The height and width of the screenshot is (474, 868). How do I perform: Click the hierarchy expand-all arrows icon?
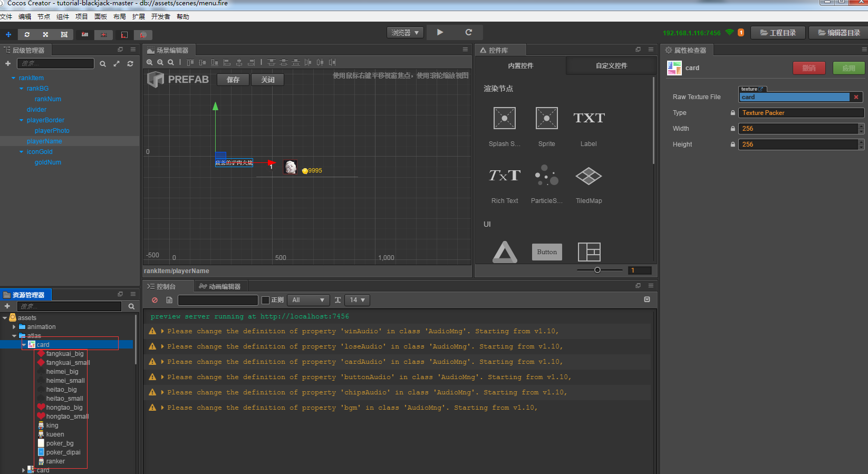click(117, 64)
